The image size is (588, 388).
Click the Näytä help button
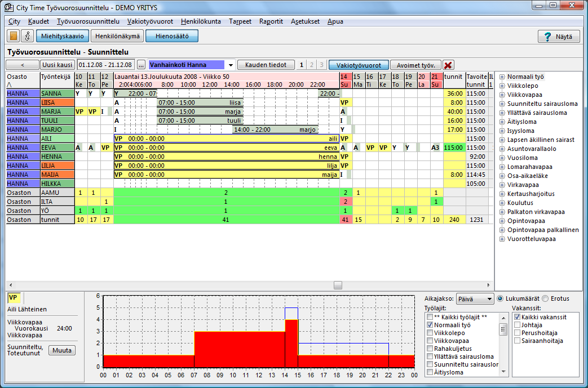(559, 37)
